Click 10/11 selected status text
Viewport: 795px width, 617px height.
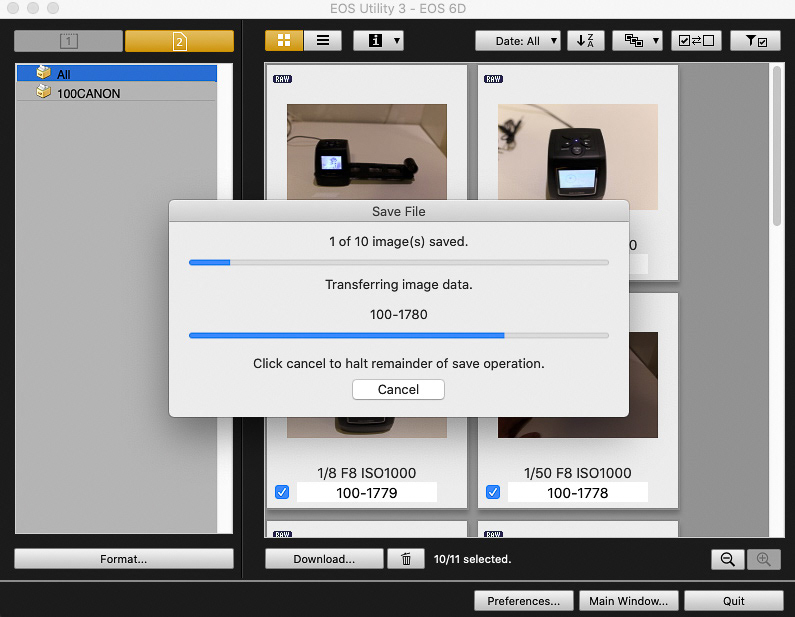tap(472, 559)
